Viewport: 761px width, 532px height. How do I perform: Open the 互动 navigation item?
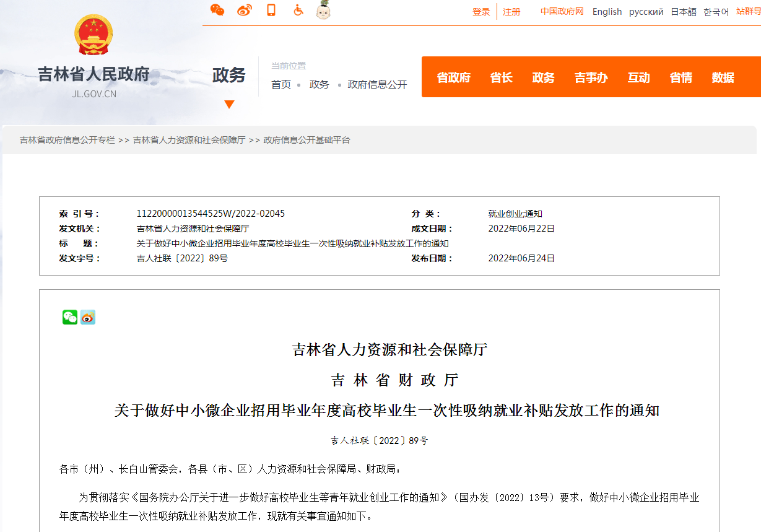tap(638, 77)
